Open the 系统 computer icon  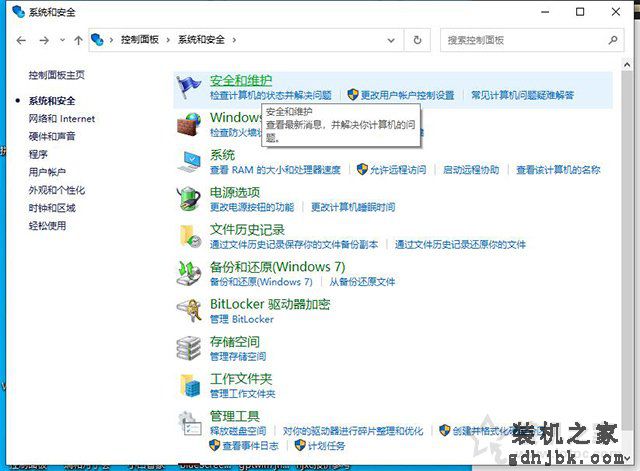(x=189, y=162)
